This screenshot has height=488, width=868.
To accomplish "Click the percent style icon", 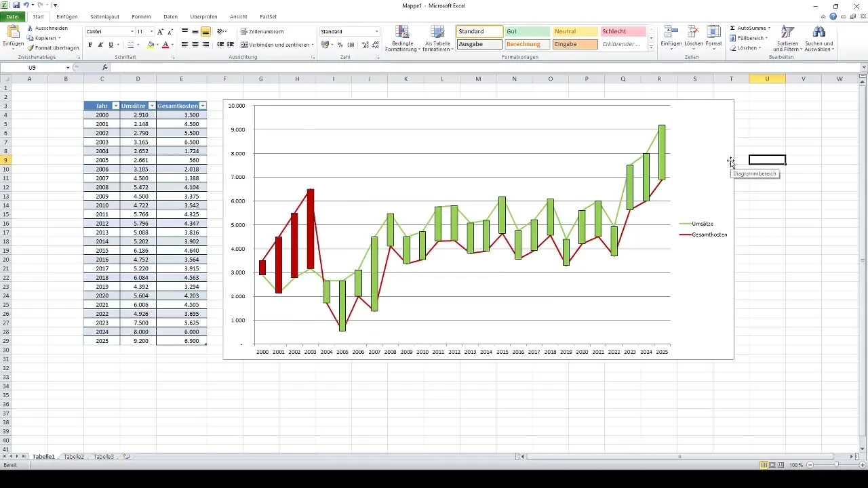I will pos(340,45).
